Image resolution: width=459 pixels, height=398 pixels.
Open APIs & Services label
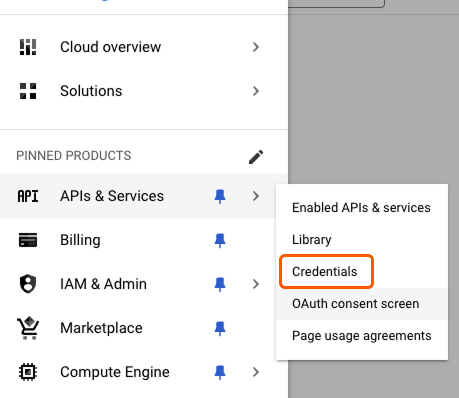(112, 196)
